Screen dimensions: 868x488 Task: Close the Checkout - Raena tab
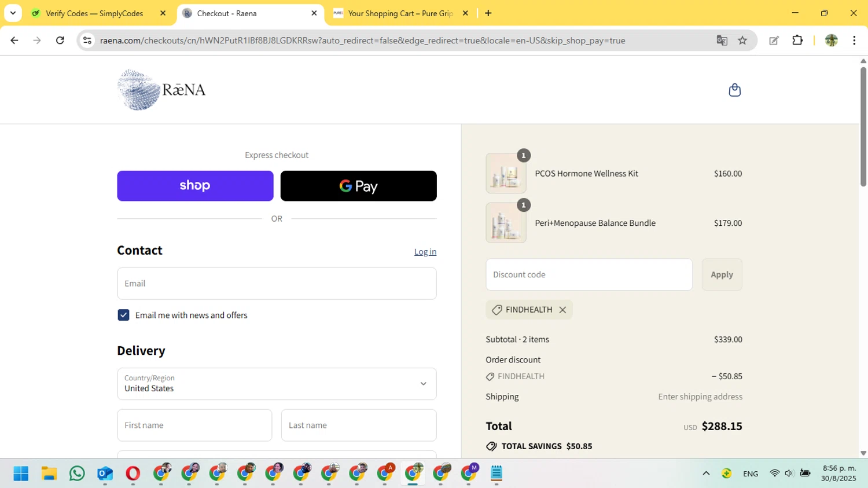coord(314,13)
